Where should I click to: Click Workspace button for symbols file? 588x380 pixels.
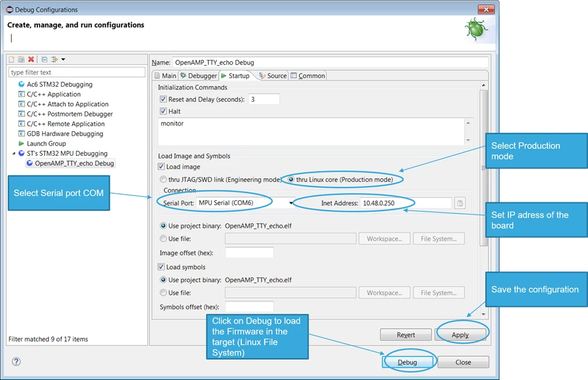coord(384,293)
